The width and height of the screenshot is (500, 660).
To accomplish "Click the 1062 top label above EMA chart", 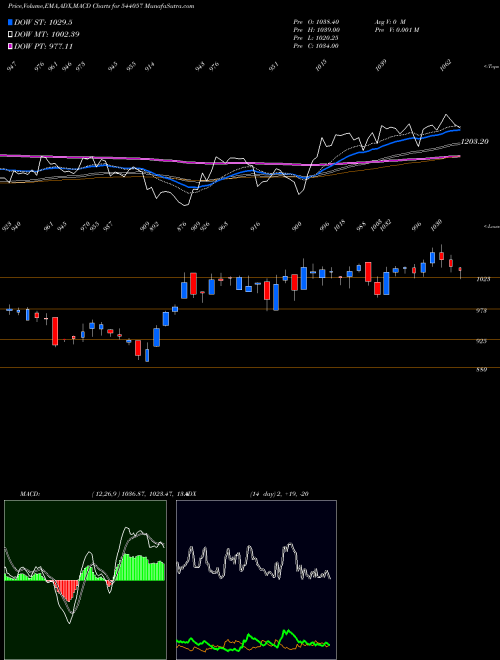I will click(x=444, y=66).
